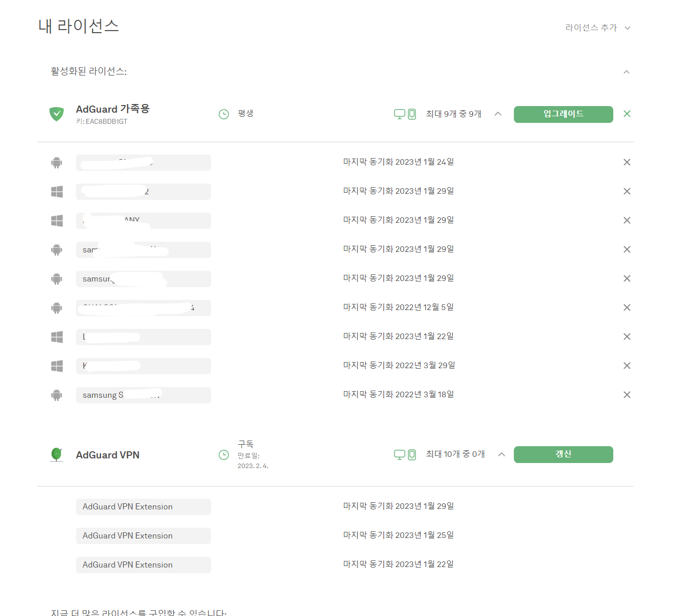Viewport: 677px width, 616px height.
Task: Select the first AdGuard VPN Extension entry
Action: click(143, 506)
